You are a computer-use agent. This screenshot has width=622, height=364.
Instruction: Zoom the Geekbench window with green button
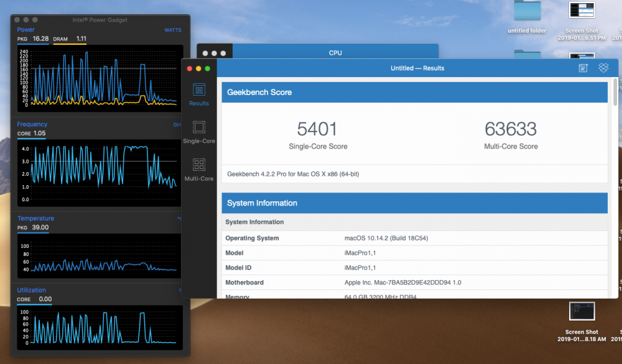pos(208,68)
